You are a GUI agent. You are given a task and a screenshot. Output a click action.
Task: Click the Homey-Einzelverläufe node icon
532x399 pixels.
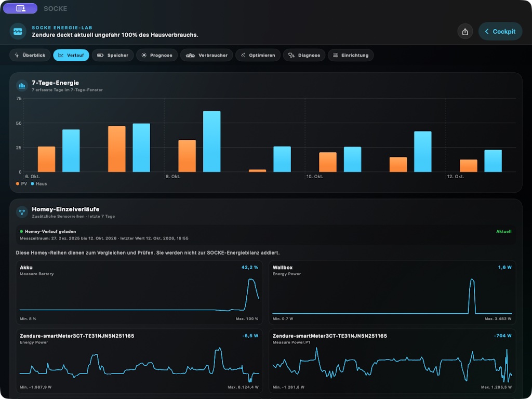[22, 212]
